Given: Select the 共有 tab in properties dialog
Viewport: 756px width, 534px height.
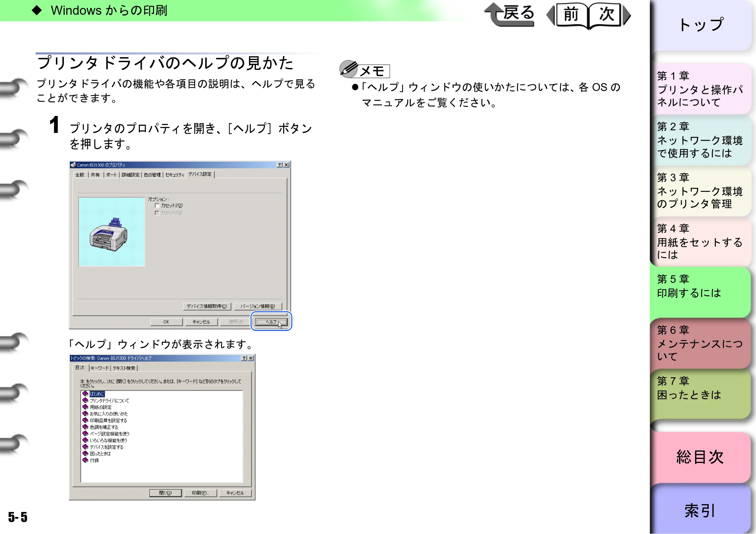Looking at the screenshot, I should pyautogui.click(x=95, y=175).
